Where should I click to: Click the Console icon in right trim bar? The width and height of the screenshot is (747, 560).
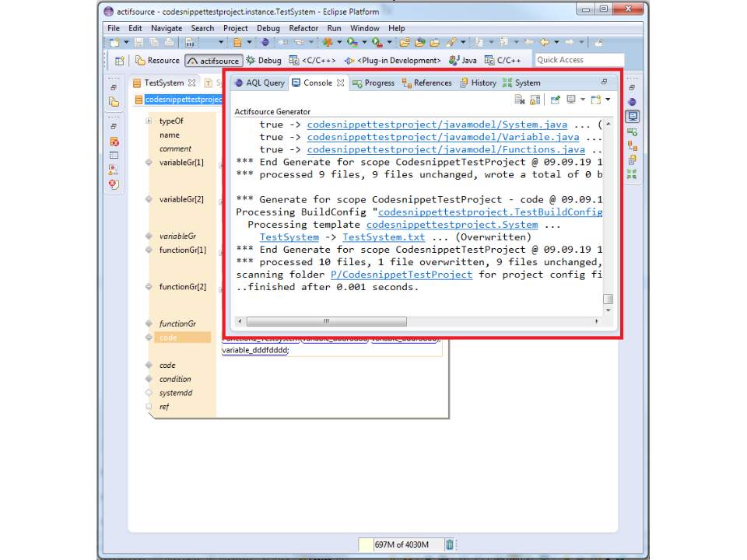point(632,116)
